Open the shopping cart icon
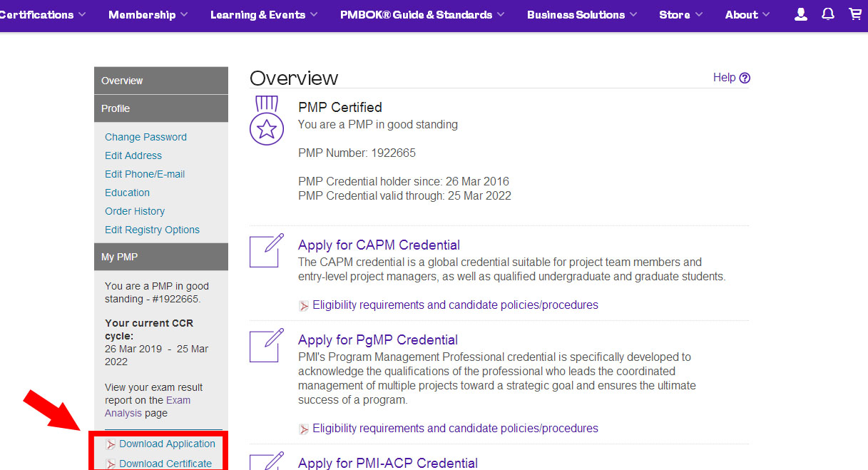This screenshot has width=868, height=470. (855, 14)
